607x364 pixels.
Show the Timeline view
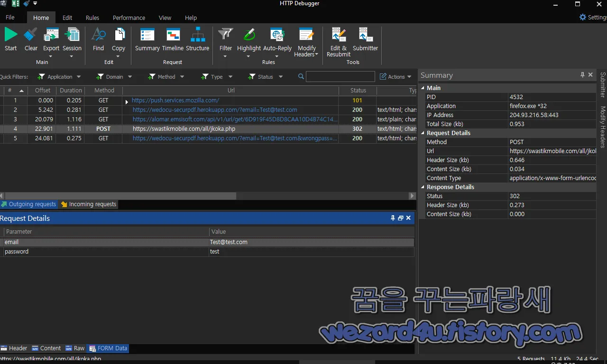pos(173,39)
